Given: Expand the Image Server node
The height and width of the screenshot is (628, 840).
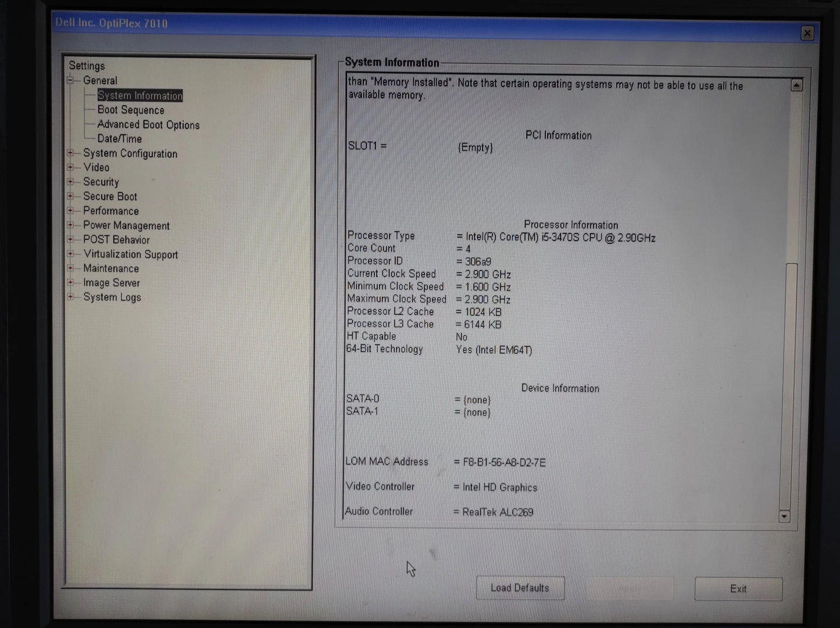Looking at the screenshot, I should coord(70,283).
